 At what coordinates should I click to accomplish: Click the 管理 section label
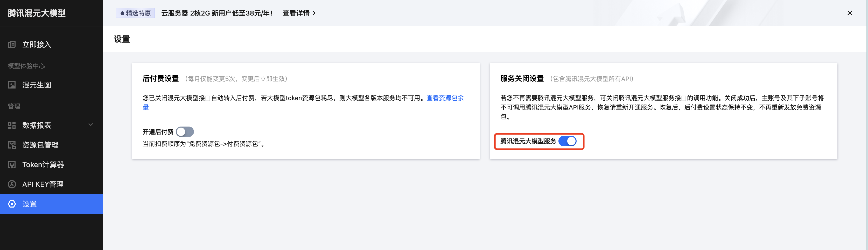[14, 106]
